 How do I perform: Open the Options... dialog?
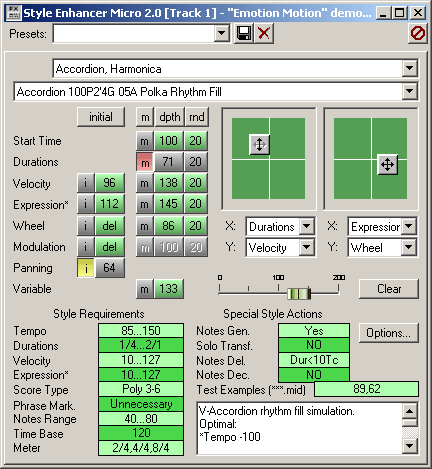pos(389,333)
